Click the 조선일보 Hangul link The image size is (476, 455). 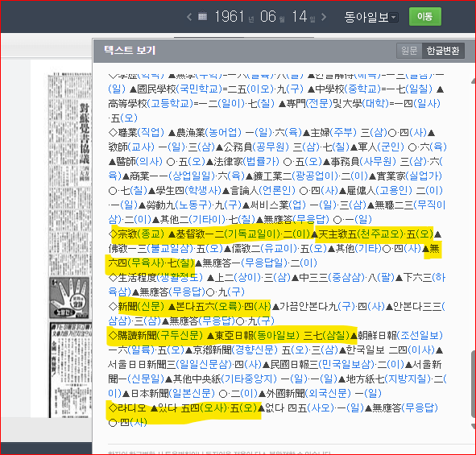pos(420,335)
